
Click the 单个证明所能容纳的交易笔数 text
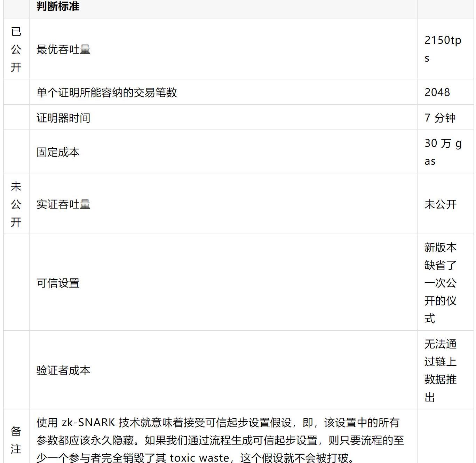106,92
